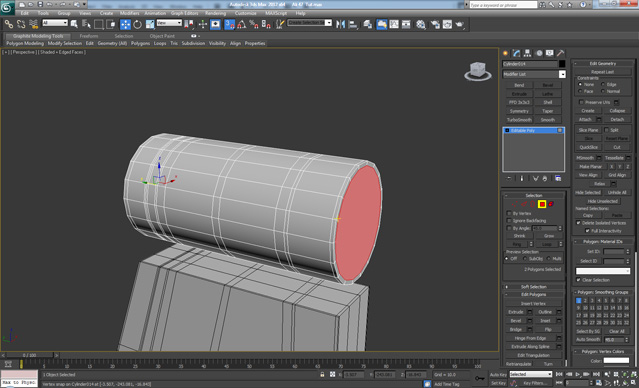This screenshot has width=639, height=388.
Task: Click the ViewCube in the viewport
Action: [x=477, y=71]
